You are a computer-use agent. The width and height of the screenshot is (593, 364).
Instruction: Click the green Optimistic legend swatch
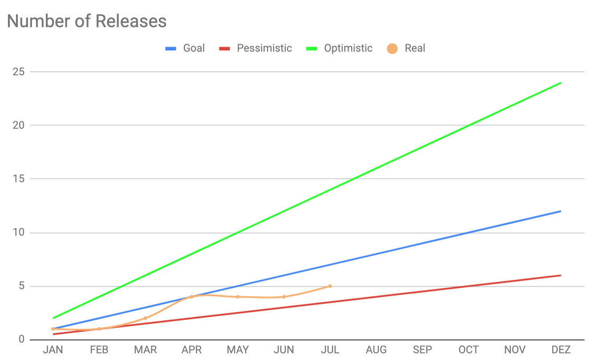pyautogui.click(x=312, y=49)
